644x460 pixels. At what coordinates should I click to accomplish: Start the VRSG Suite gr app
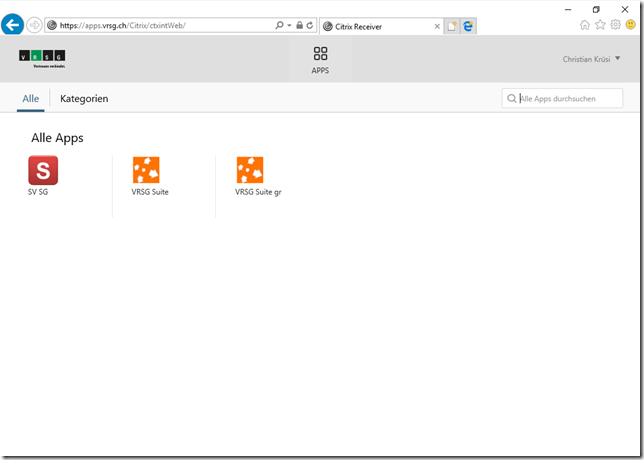(250, 171)
